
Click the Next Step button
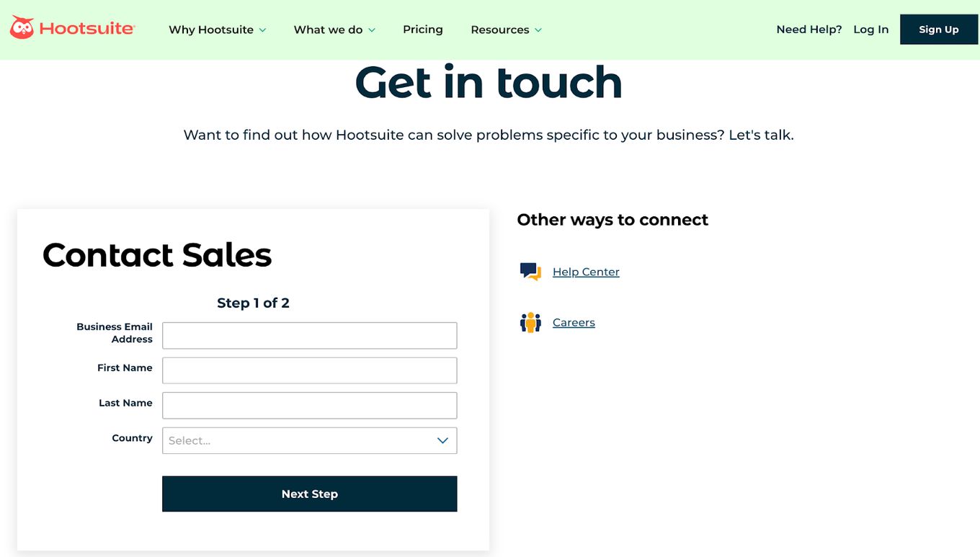click(310, 494)
